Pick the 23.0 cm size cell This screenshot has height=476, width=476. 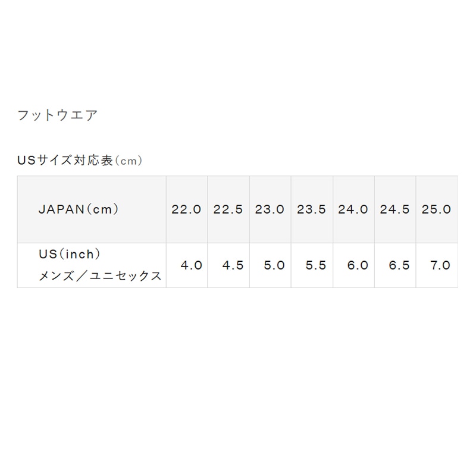[270, 209]
